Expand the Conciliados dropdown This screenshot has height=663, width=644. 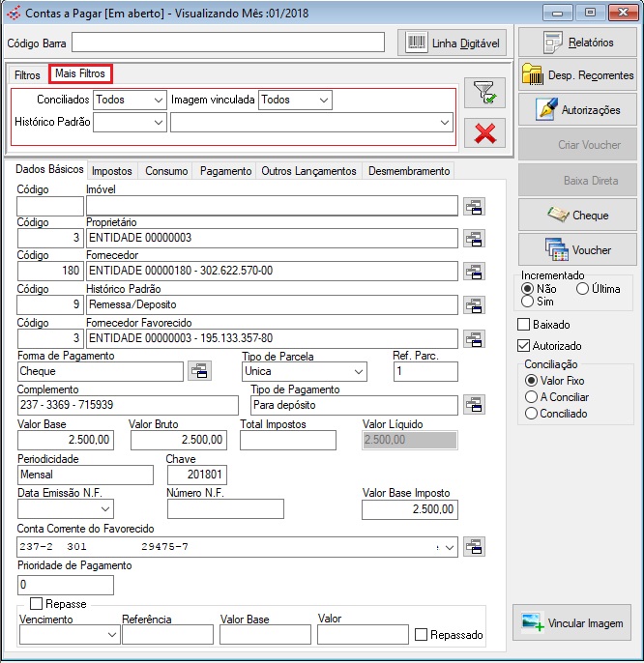158,100
